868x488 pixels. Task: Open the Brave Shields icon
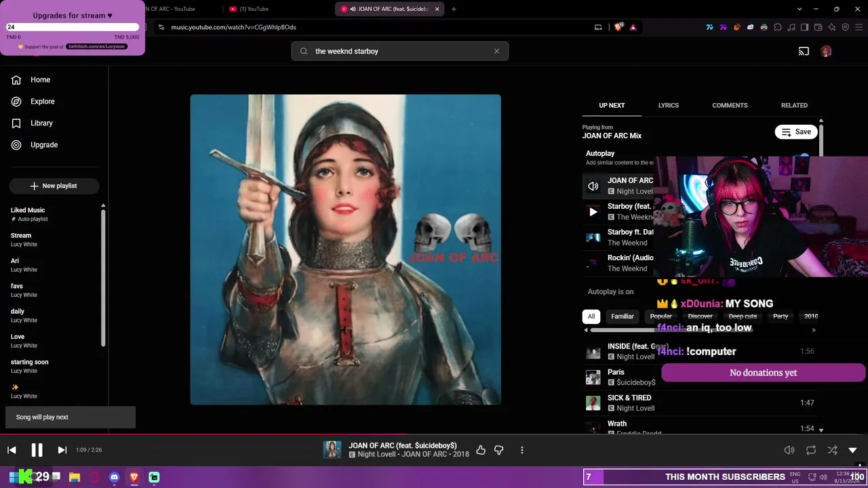[x=618, y=27]
